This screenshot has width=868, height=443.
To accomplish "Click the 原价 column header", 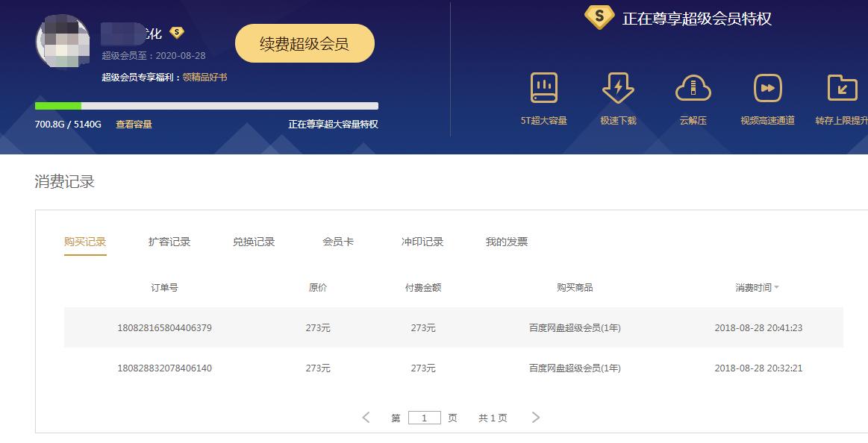I will coord(318,288).
